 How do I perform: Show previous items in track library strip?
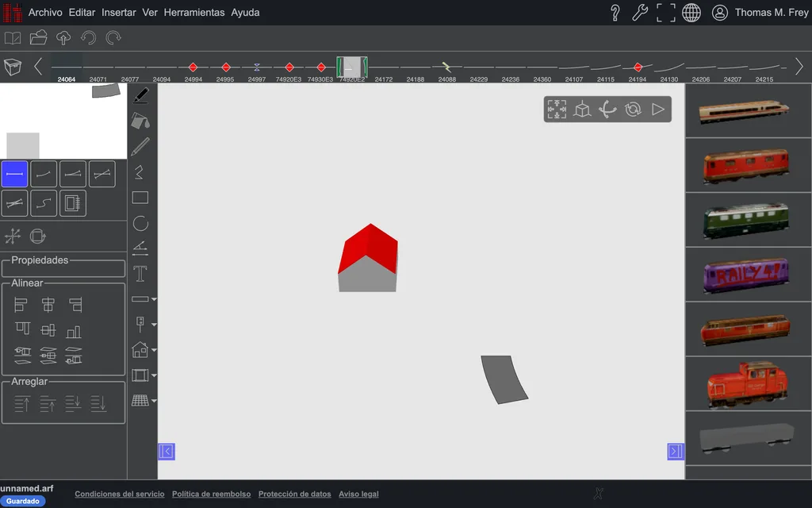point(38,67)
